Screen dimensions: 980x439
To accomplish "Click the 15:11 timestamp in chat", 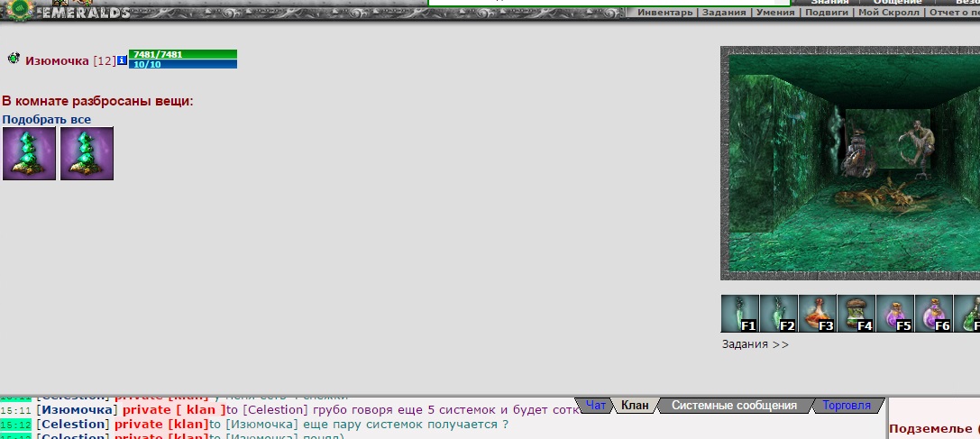I will pyautogui.click(x=15, y=410).
